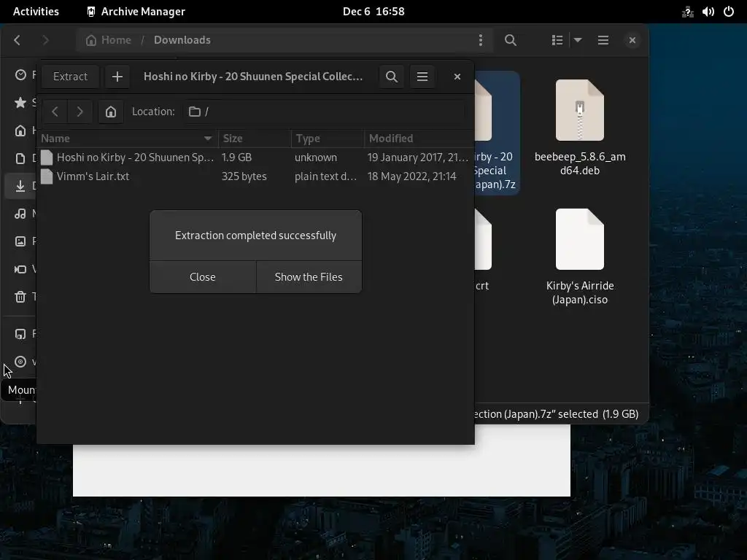The width and height of the screenshot is (747, 560).
Task: Open Activities overview
Action: pyautogui.click(x=36, y=12)
